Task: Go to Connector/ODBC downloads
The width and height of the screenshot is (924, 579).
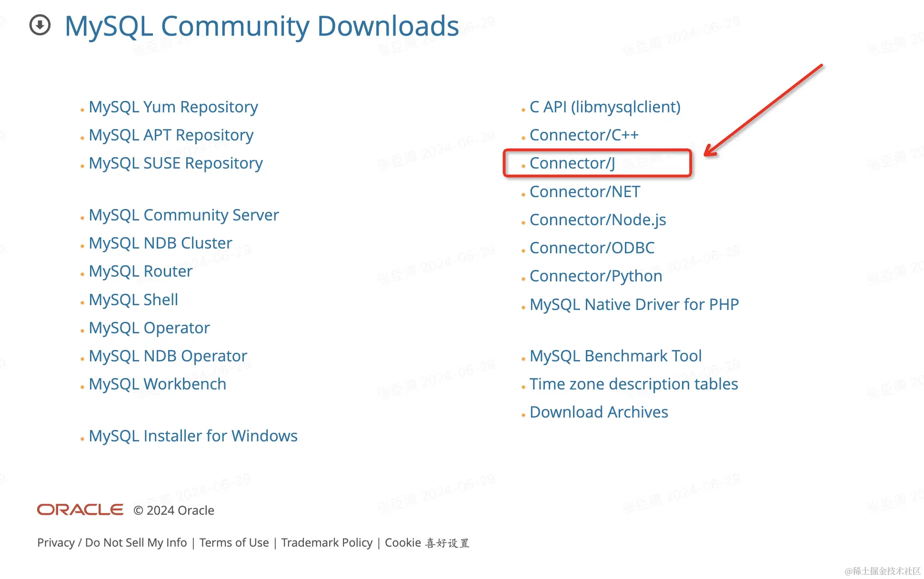Action: click(592, 248)
